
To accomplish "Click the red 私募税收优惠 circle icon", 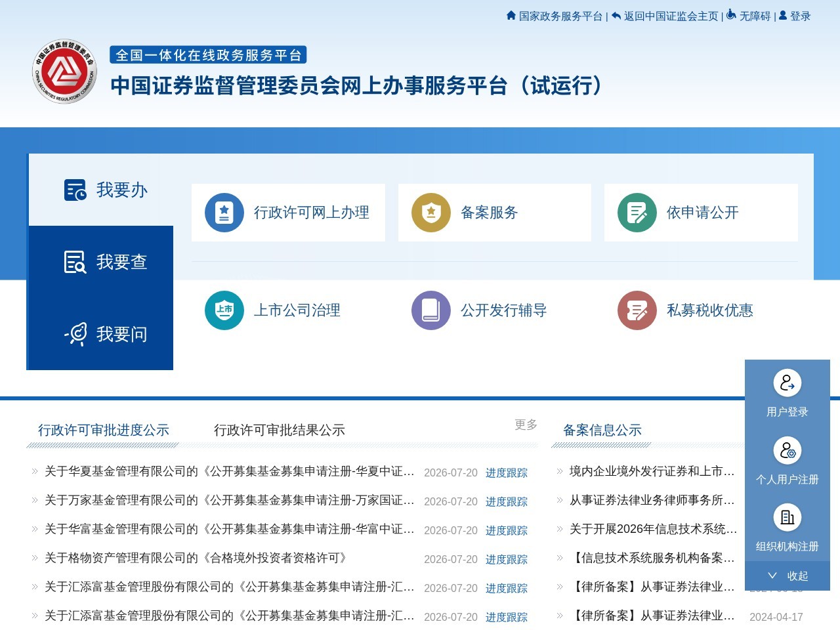I will [x=637, y=310].
